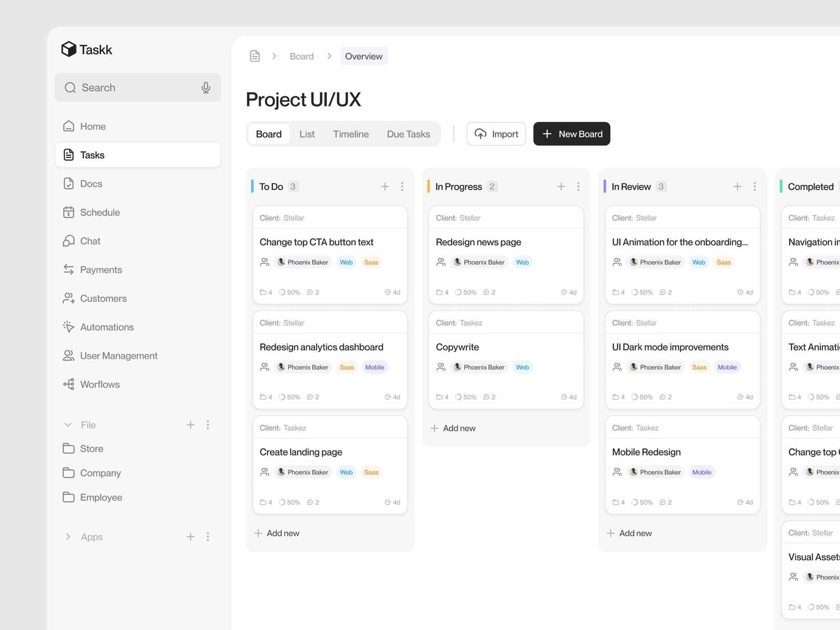Open User Management in the sidebar
The width and height of the screenshot is (840, 630).
point(138,355)
